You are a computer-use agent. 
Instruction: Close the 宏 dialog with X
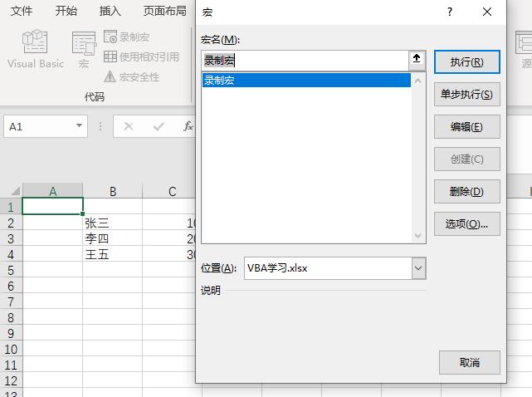click(x=487, y=12)
